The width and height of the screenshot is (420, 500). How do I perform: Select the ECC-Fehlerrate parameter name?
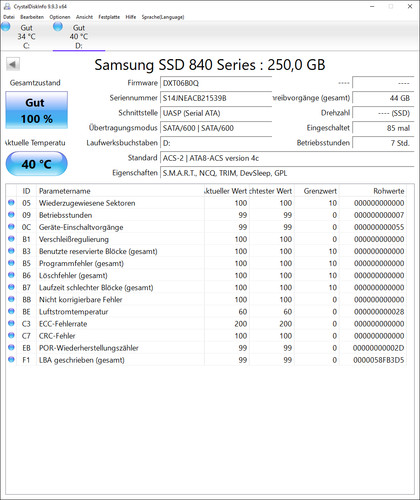pos(63,324)
